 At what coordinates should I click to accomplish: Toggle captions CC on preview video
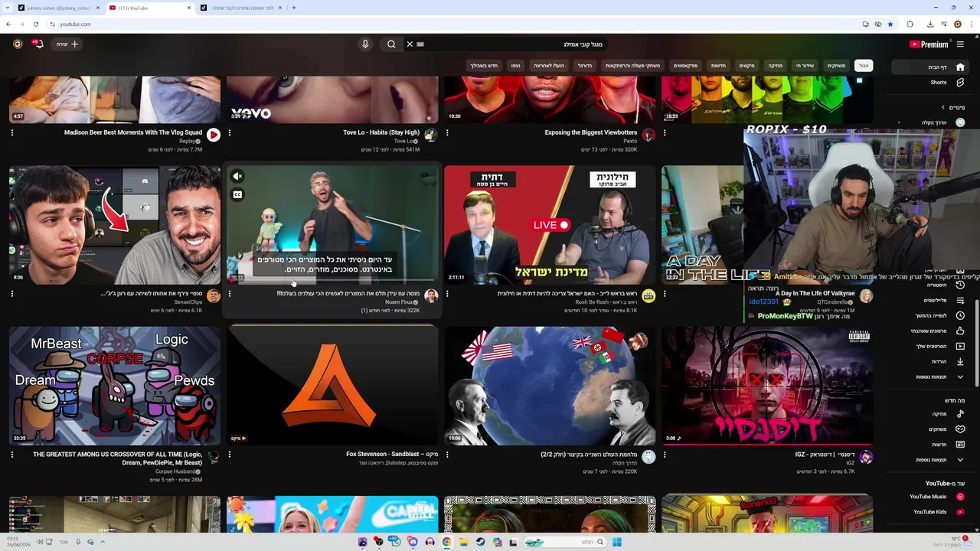tap(237, 194)
